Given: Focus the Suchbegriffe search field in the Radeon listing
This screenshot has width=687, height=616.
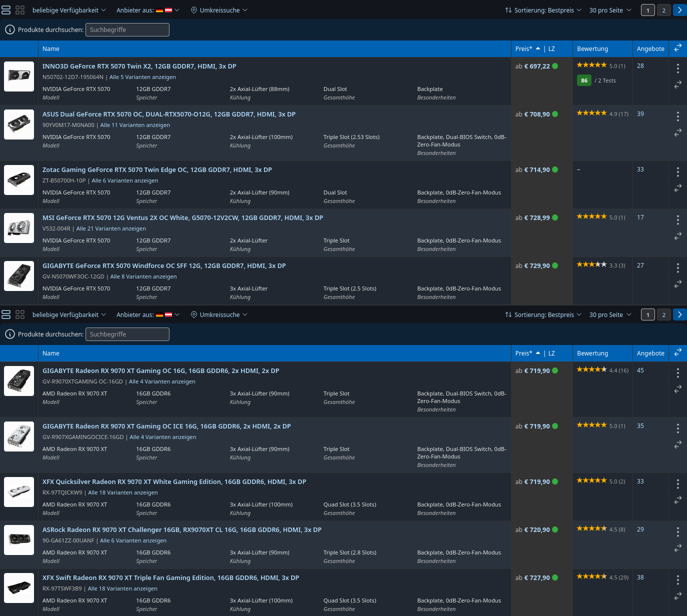Looking at the screenshot, I should (127, 334).
